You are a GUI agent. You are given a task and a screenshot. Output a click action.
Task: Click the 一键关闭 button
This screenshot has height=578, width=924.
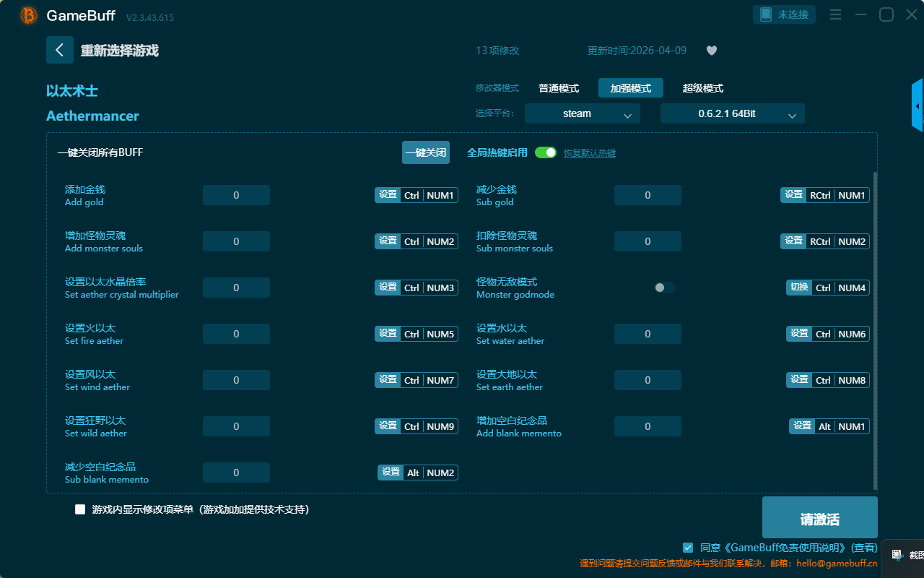pos(426,152)
